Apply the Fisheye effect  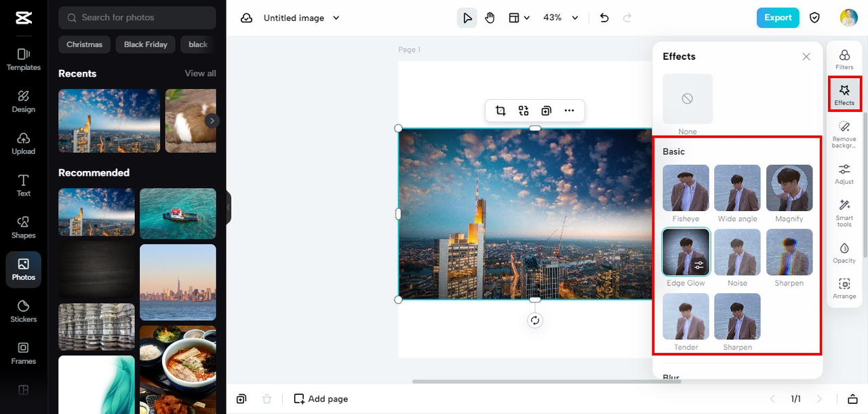[686, 188]
